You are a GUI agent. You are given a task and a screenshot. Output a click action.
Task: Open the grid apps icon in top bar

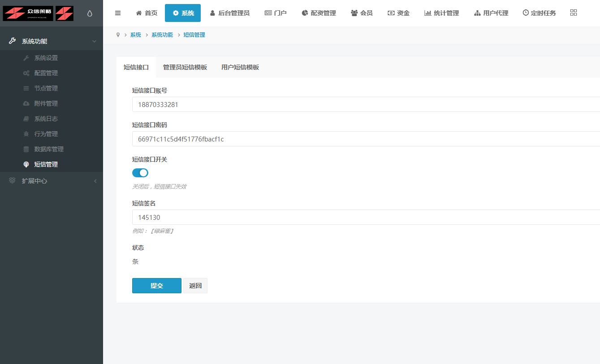[573, 13]
